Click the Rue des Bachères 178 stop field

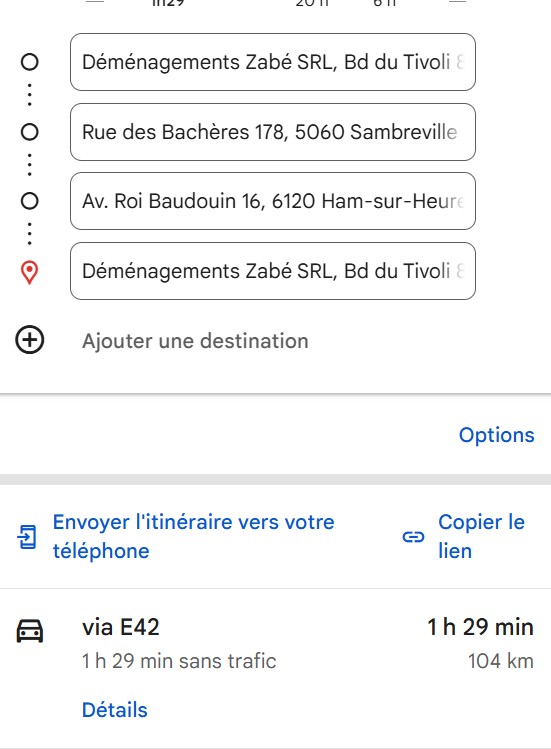click(x=273, y=132)
